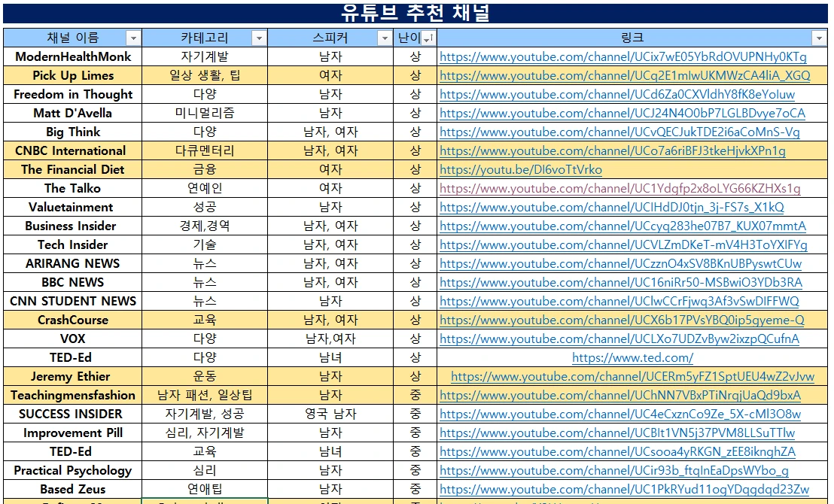Viewport: 834px width, 504px height.
Task: Open Jeremy Ethier channel link
Action: click(x=632, y=376)
